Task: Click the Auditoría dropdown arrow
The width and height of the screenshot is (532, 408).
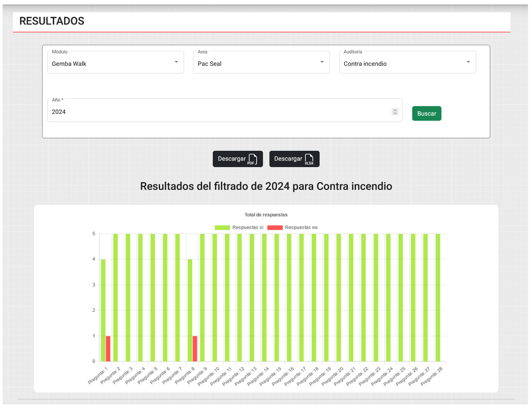Action: pyautogui.click(x=468, y=62)
